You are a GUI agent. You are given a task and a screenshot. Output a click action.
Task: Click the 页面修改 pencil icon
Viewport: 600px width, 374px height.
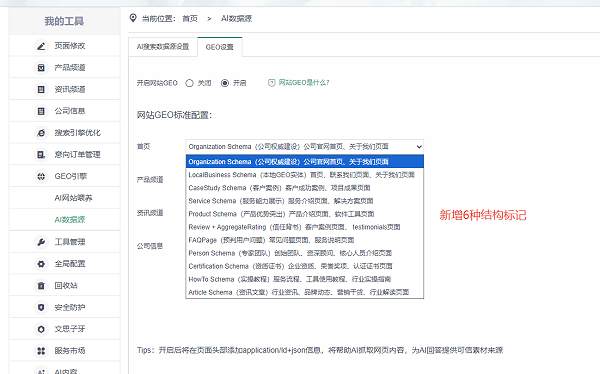point(41,46)
